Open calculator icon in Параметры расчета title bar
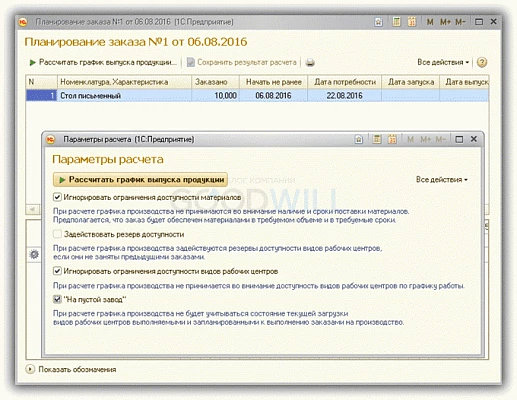 click(x=377, y=139)
